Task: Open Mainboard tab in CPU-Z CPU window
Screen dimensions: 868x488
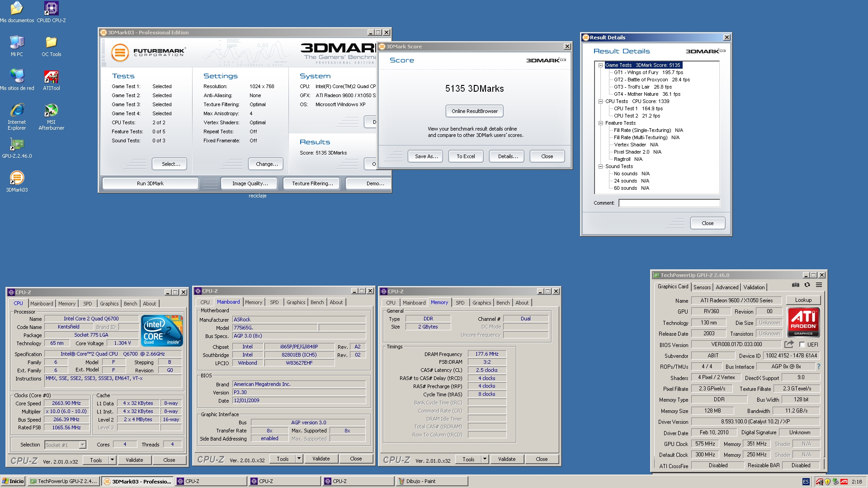Action: tap(42, 304)
